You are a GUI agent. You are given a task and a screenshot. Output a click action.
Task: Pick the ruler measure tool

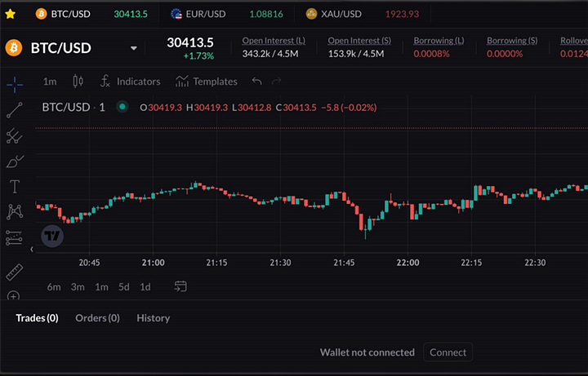click(x=14, y=272)
